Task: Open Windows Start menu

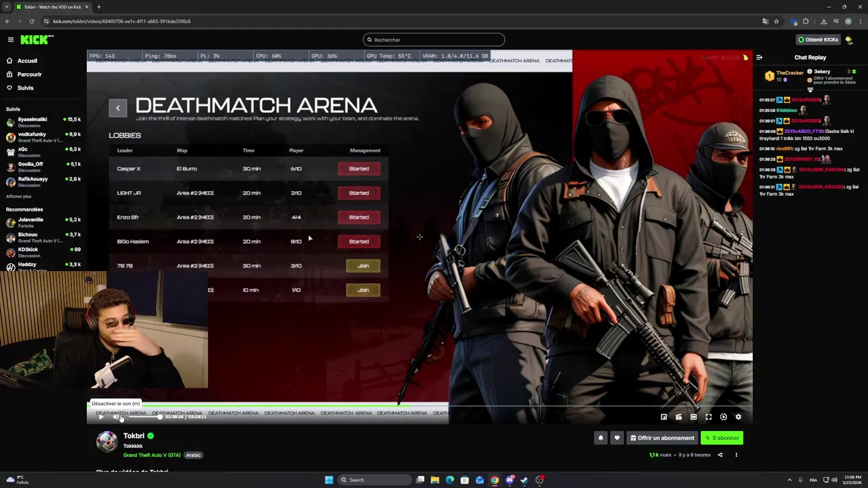Action: [x=329, y=480]
